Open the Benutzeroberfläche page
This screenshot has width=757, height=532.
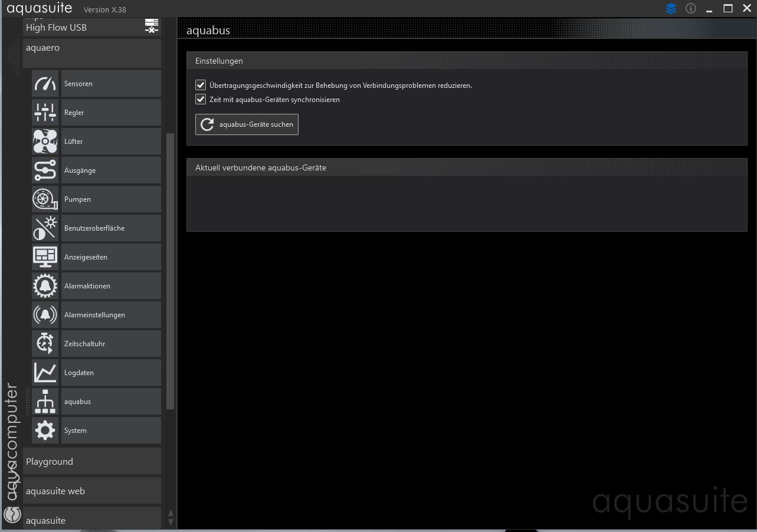click(x=111, y=228)
